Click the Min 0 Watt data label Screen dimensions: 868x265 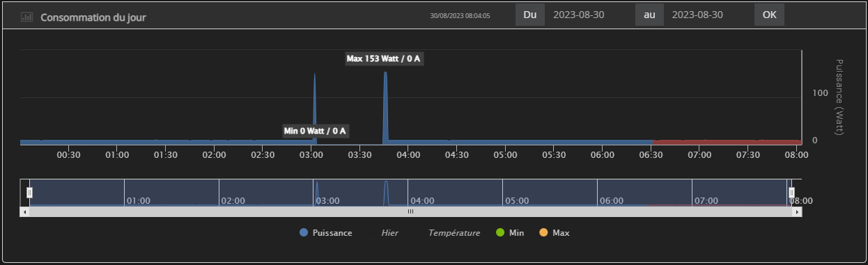[x=316, y=131]
